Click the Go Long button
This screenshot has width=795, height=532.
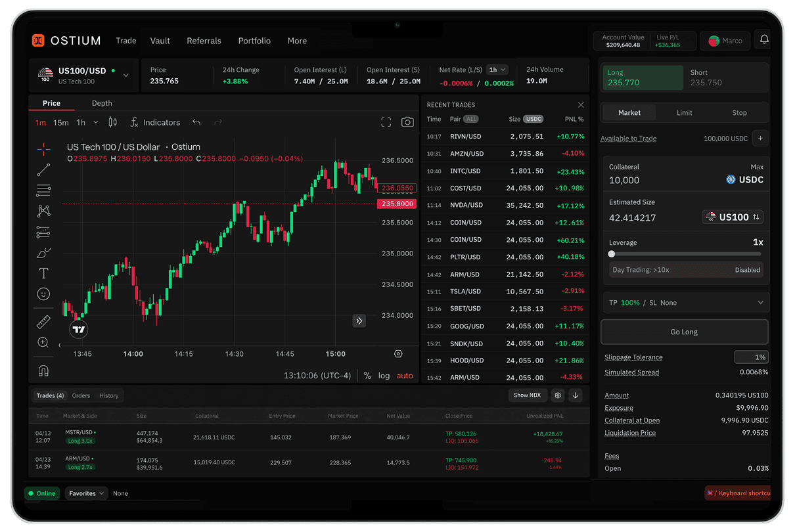pos(684,332)
